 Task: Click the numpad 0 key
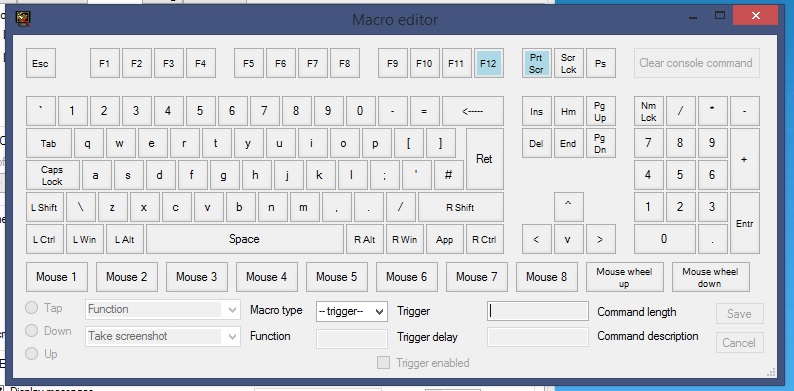(x=664, y=239)
